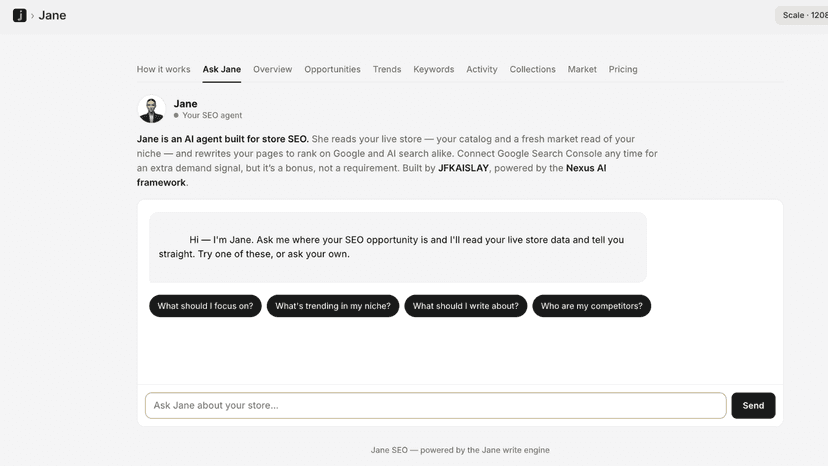The image size is (828, 466).
Task: Open the Pricing tab
Action: [x=623, y=69]
